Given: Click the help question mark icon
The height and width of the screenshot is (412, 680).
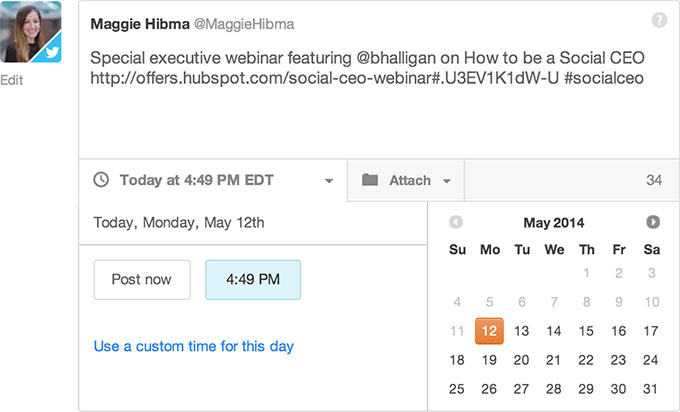Looking at the screenshot, I should pyautogui.click(x=659, y=20).
